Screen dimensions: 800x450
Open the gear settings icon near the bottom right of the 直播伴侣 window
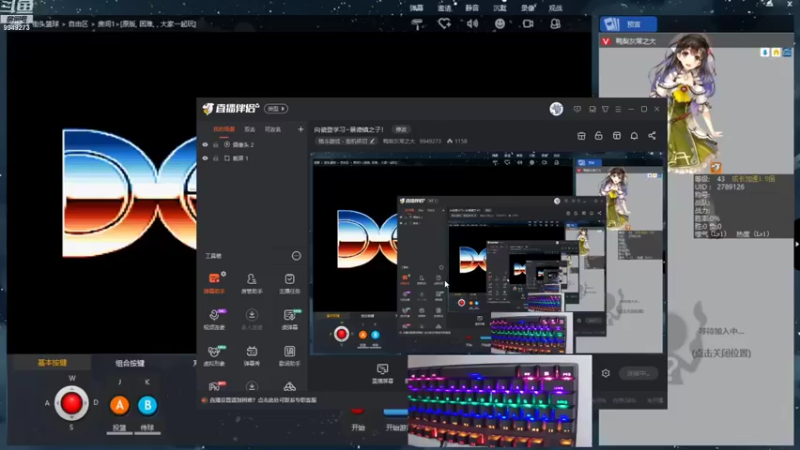tap(606, 373)
